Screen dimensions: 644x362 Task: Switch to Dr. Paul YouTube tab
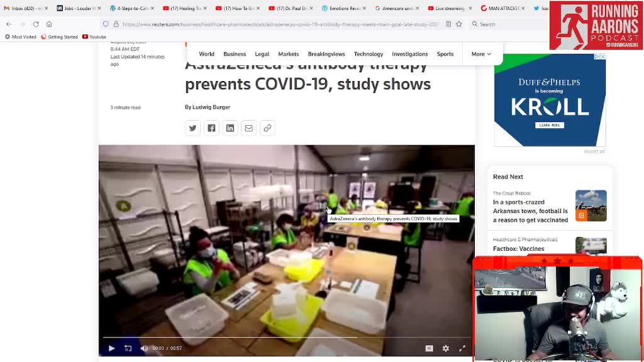[x=290, y=8]
